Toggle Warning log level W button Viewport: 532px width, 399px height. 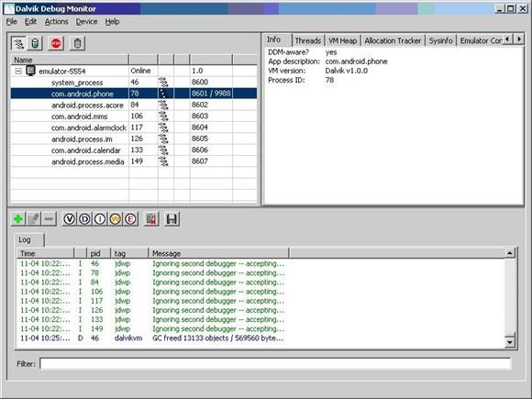[x=115, y=219]
